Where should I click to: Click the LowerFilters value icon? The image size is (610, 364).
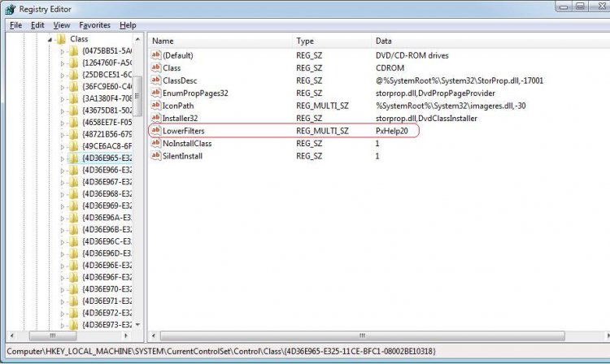pyautogui.click(x=156, y=130)
